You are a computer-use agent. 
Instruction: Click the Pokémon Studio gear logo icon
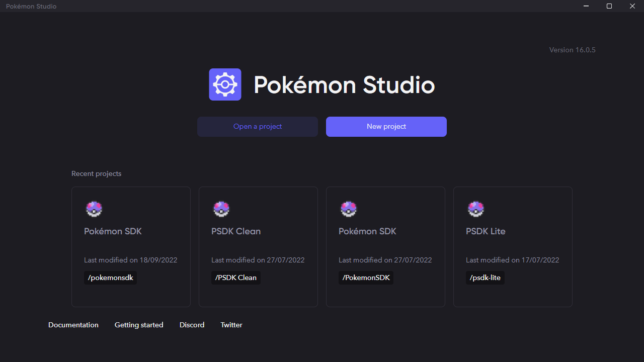click(x=225, y=84)
